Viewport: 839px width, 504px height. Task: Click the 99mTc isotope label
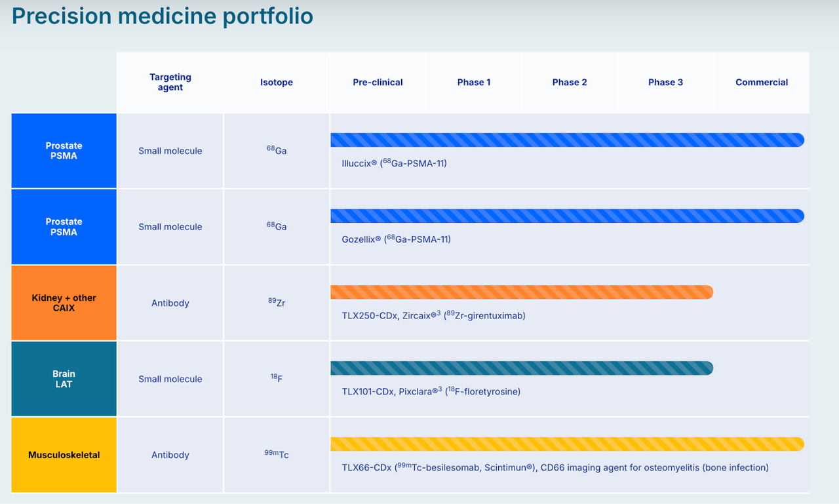pos(276,454)
